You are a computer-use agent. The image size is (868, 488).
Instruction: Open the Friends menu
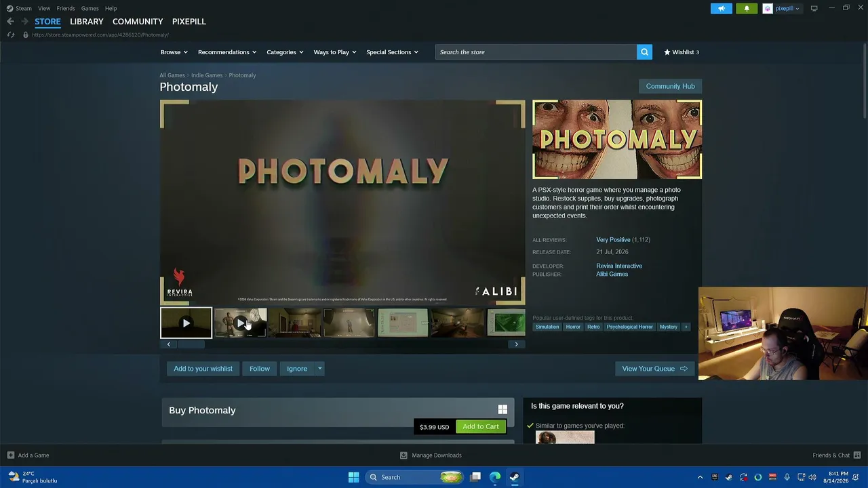(x=66, y=8)
